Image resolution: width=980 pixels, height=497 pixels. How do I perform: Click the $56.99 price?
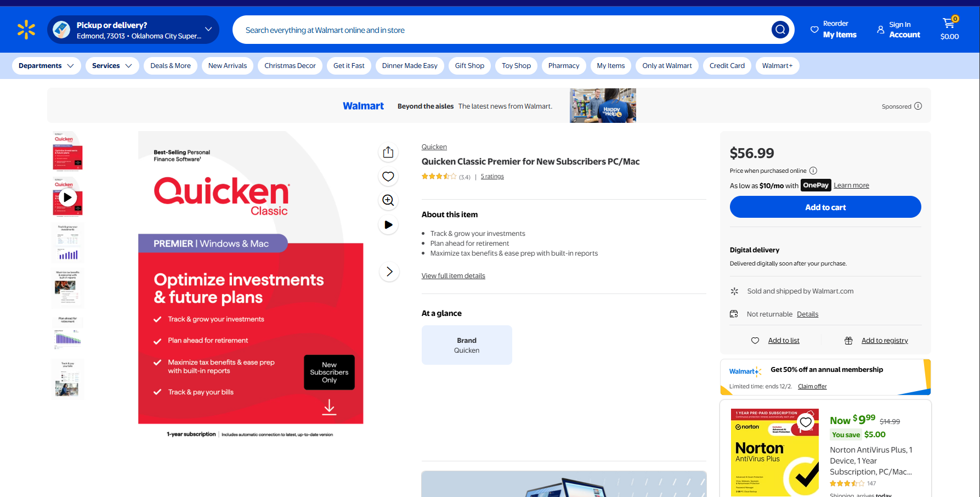[752, 153]
